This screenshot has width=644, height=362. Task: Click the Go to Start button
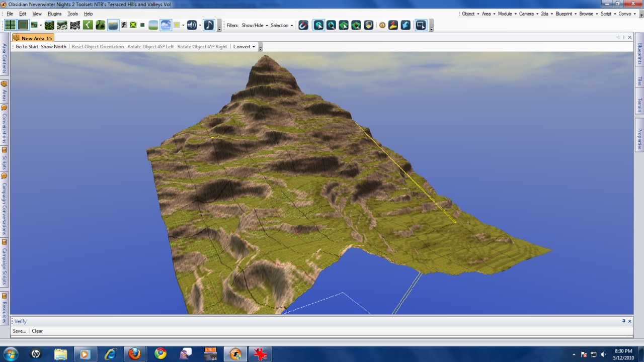click(x=27, y=47)
